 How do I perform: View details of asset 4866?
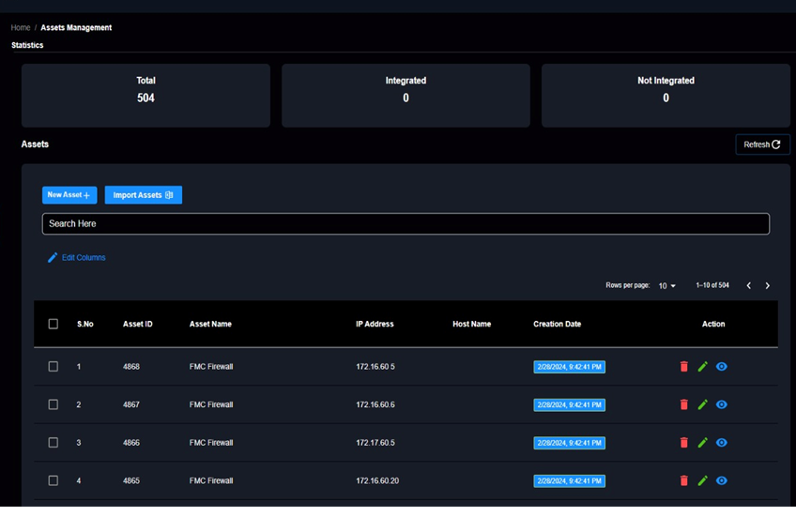721,443
